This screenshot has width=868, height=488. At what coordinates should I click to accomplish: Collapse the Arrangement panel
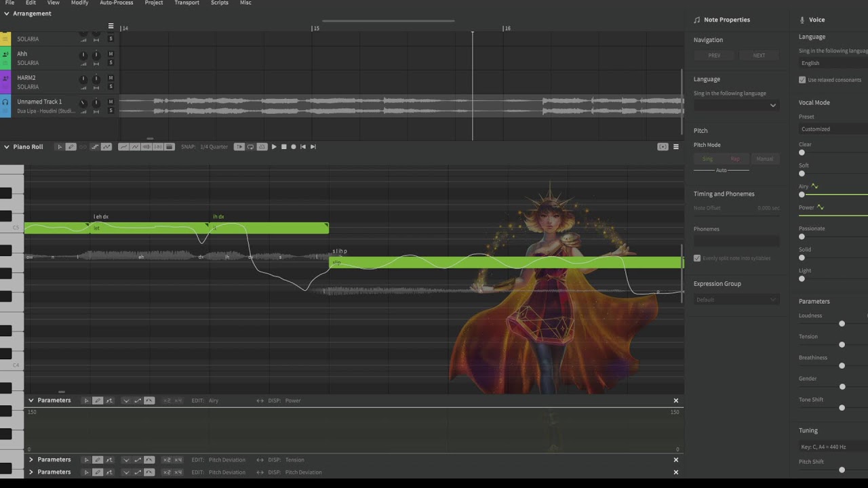(7, 14)
